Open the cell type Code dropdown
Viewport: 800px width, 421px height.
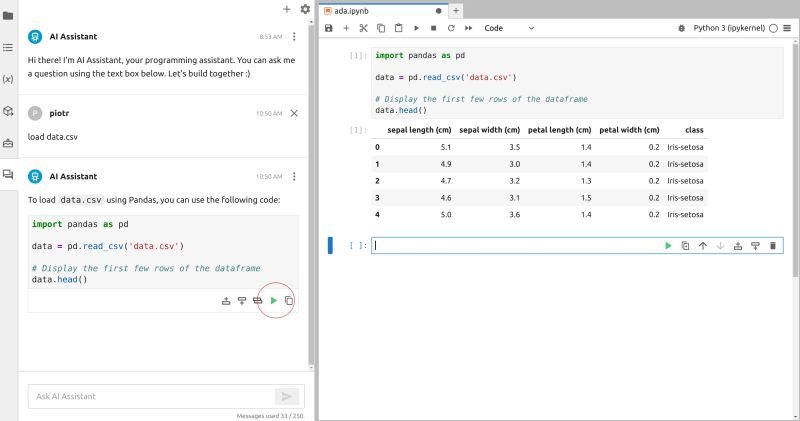[509, 28]
